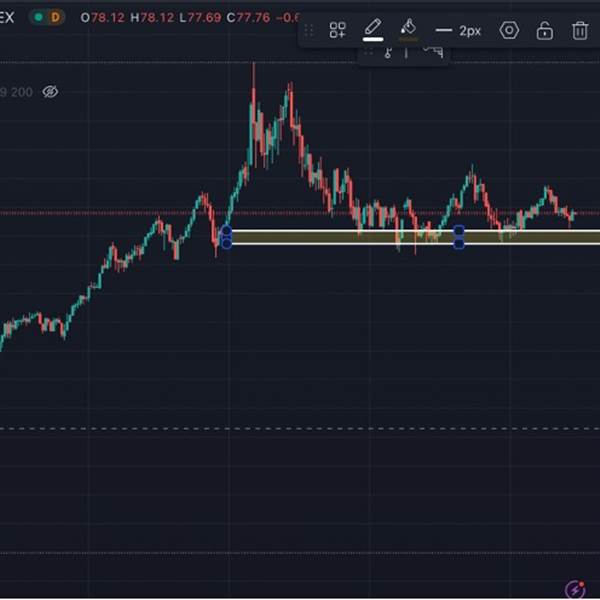600x600 pixels.
Task: Click the orange D interval badge
Action: (56, 17)
